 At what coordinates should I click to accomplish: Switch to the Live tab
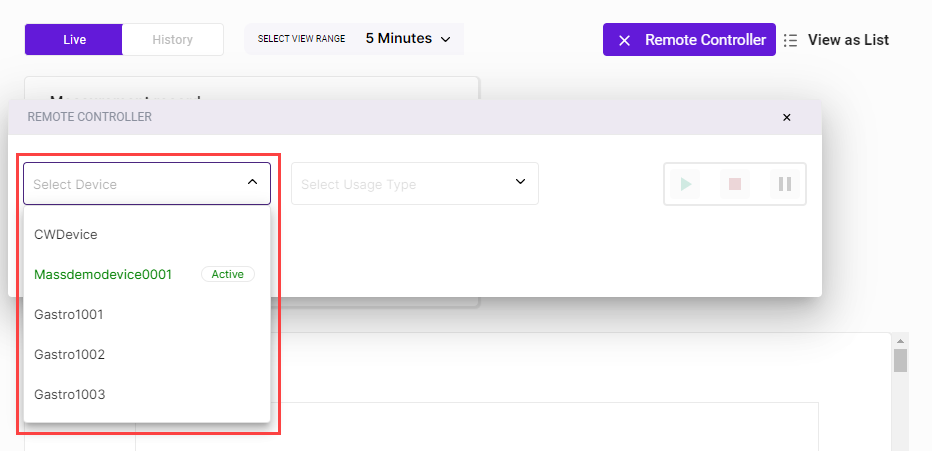[x=74, y=40]
